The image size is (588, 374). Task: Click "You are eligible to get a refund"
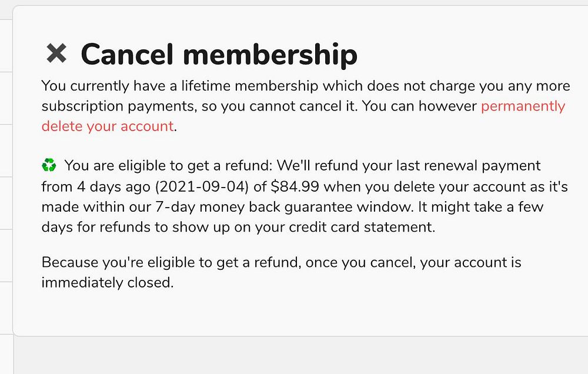(x=169, y=166)
